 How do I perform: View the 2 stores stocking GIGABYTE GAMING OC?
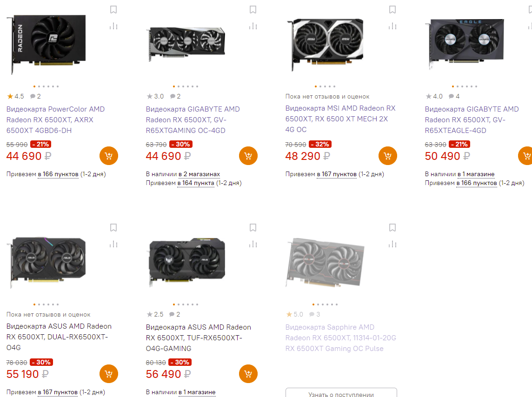pyautogui.click(x=199, y=174)
